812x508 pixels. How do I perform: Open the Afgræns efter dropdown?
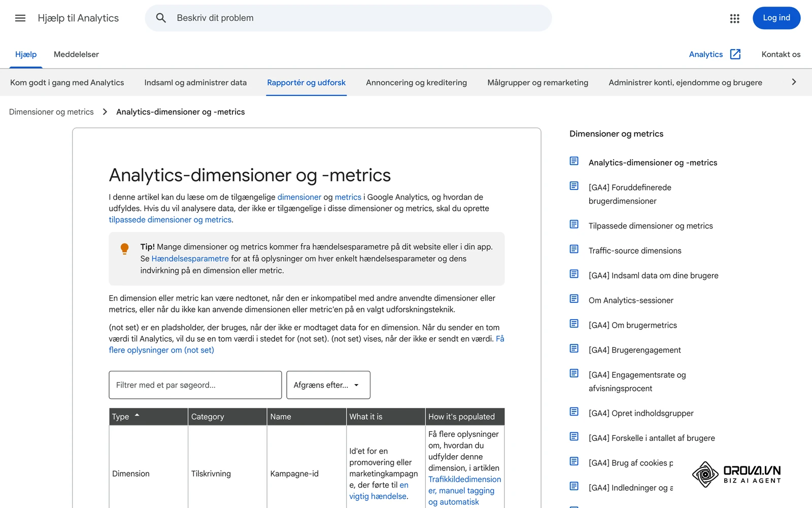pos(328,385)
